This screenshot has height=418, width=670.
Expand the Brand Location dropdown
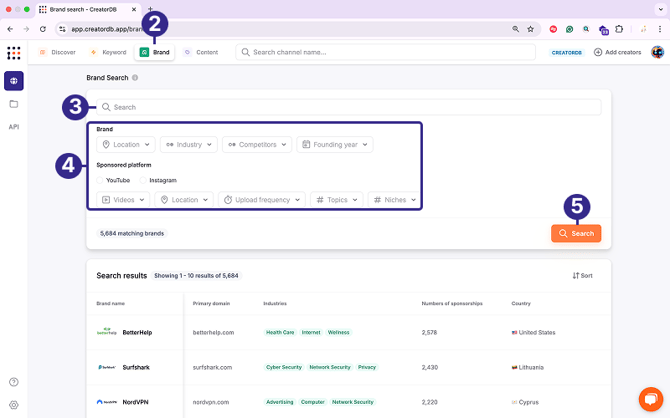point(126,144)
